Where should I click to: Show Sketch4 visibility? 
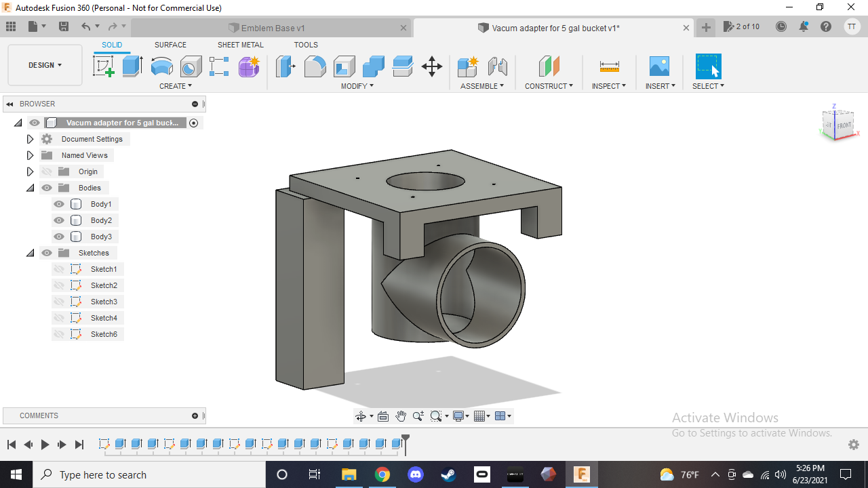pos(59,318)
